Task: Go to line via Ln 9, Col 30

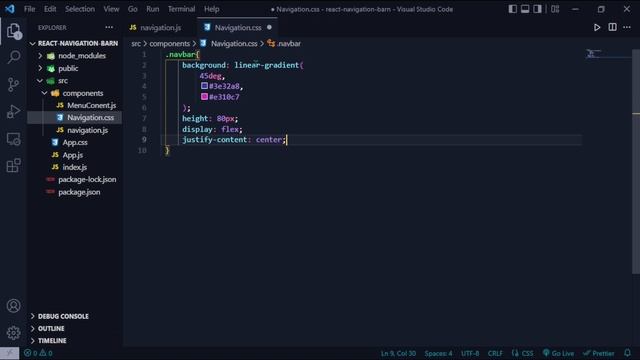Action: click(398, 353)
